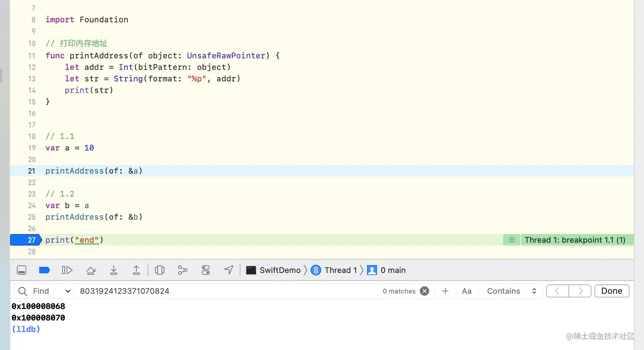Click Done to close find bar
This screenshot has width=644, height=350.
click(612, 291)
